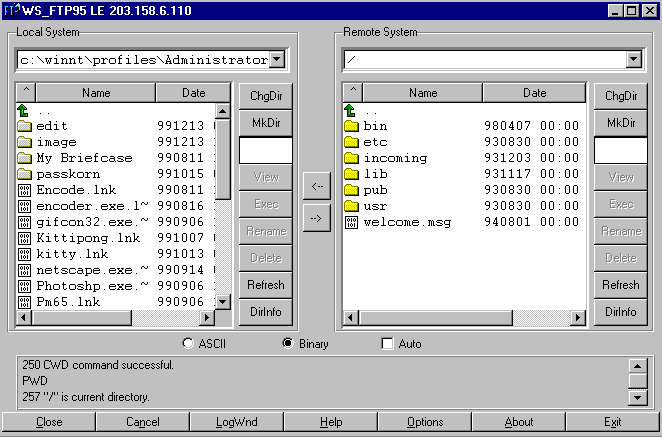
Task: Click the remote list scroll right arrow
Action: pyautogui.click(x=578, y=317)
